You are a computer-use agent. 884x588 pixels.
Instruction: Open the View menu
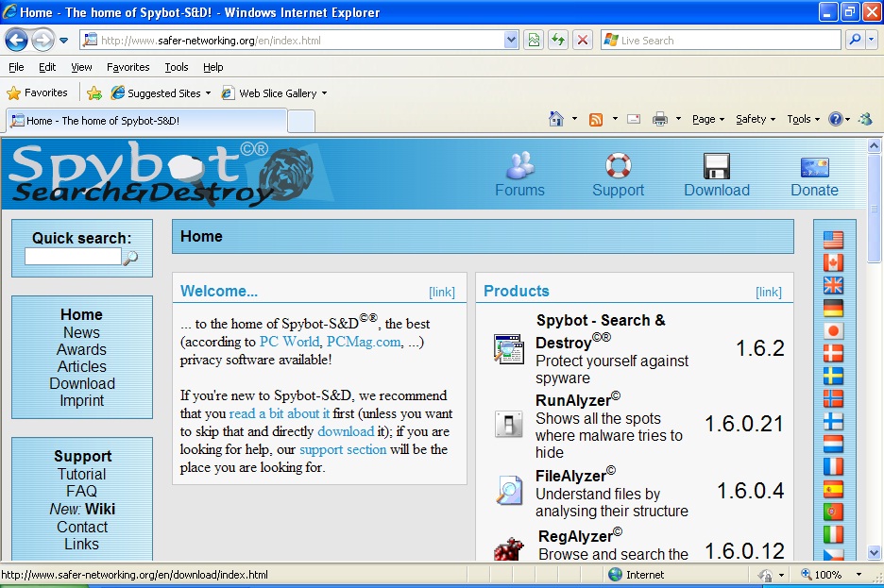point(81,67)
